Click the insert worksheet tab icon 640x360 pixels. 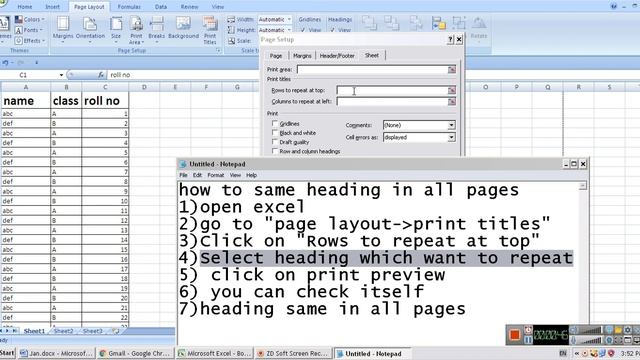[x=116, y=331]
